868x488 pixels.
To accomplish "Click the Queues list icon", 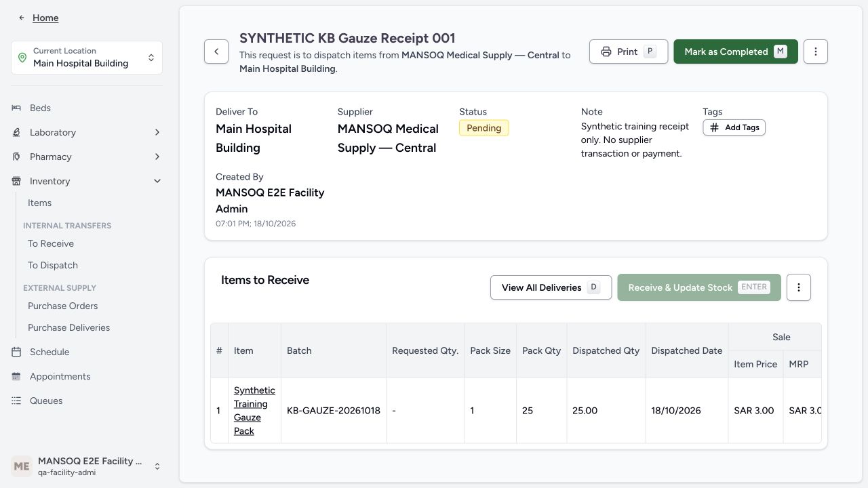I will point(16,401).
